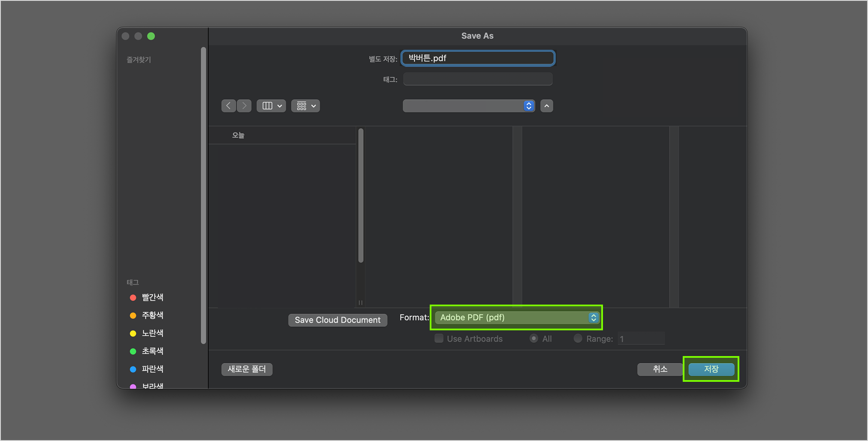Select the All radio button
This screenshot has width=868, height=441.
[x=534, y=338]
